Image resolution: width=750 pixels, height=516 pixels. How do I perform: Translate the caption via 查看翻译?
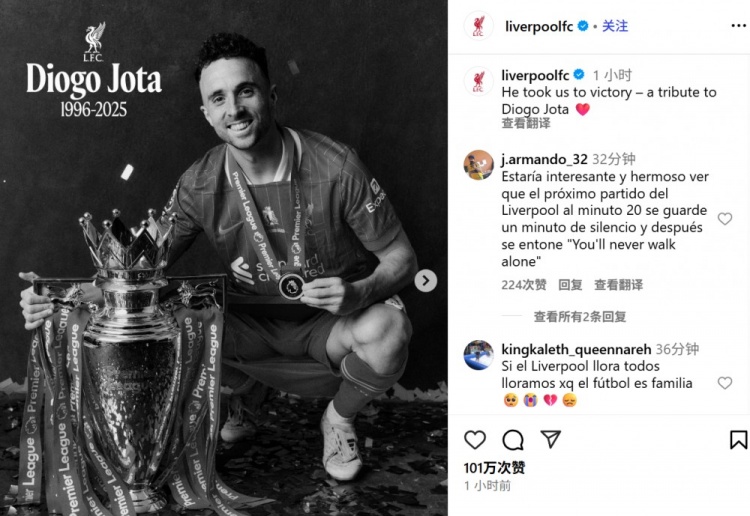(x=526, y=123)
